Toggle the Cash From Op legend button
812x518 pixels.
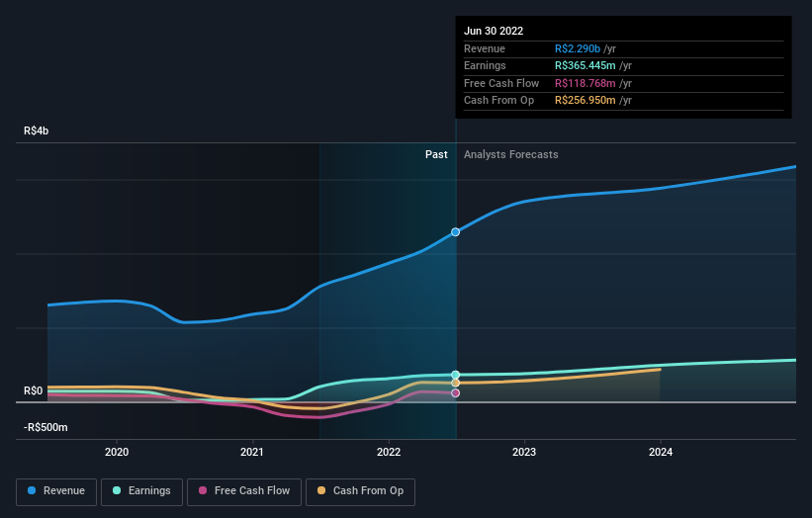coord(360,491)
